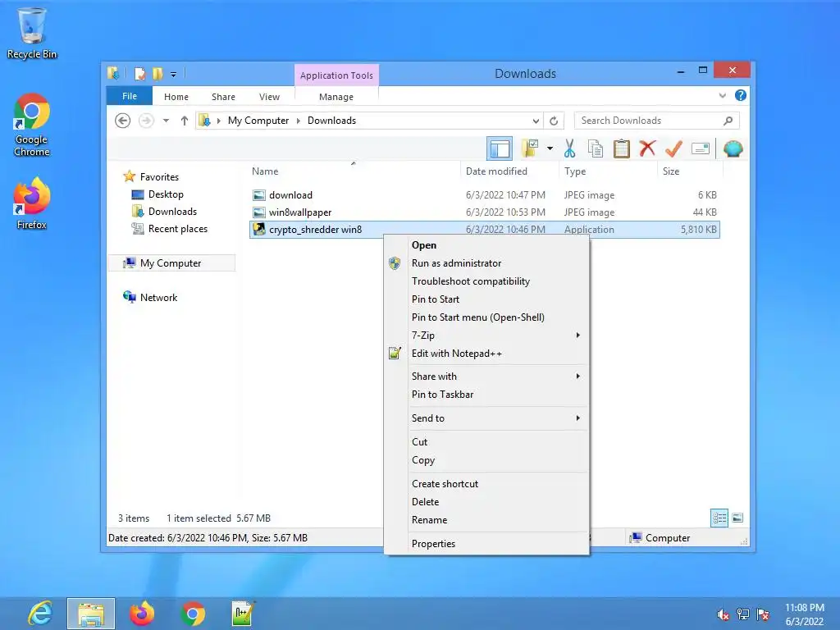Toggle the navigation pane toolbar button
This screenshot has width=840, height=630.
tap(500, 148)
